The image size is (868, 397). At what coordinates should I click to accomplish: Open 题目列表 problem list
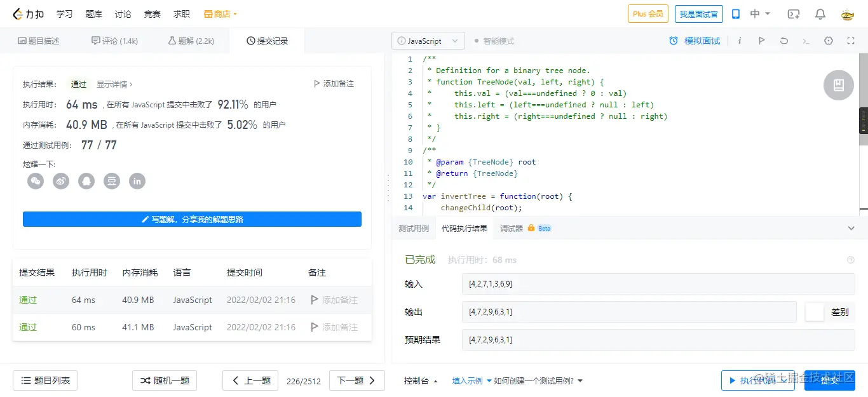pos(45,380)
